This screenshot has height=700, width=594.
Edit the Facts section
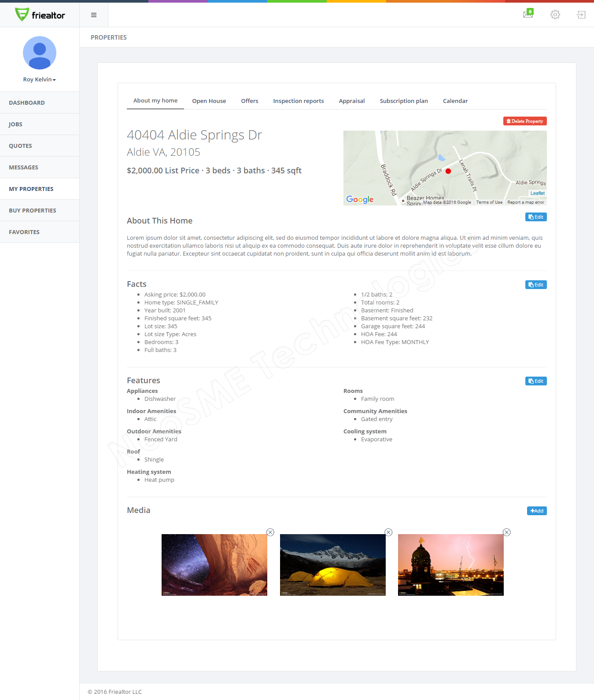point(535,285)
